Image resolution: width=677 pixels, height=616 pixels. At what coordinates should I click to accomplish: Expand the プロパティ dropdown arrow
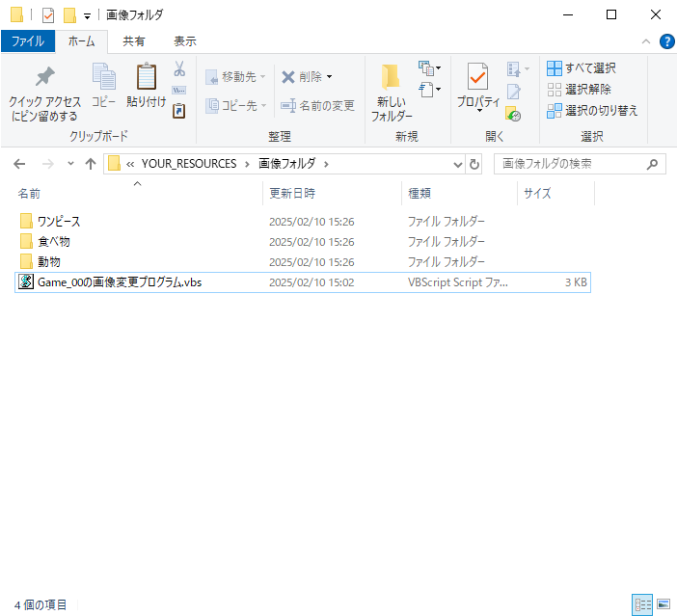[479, 111]
